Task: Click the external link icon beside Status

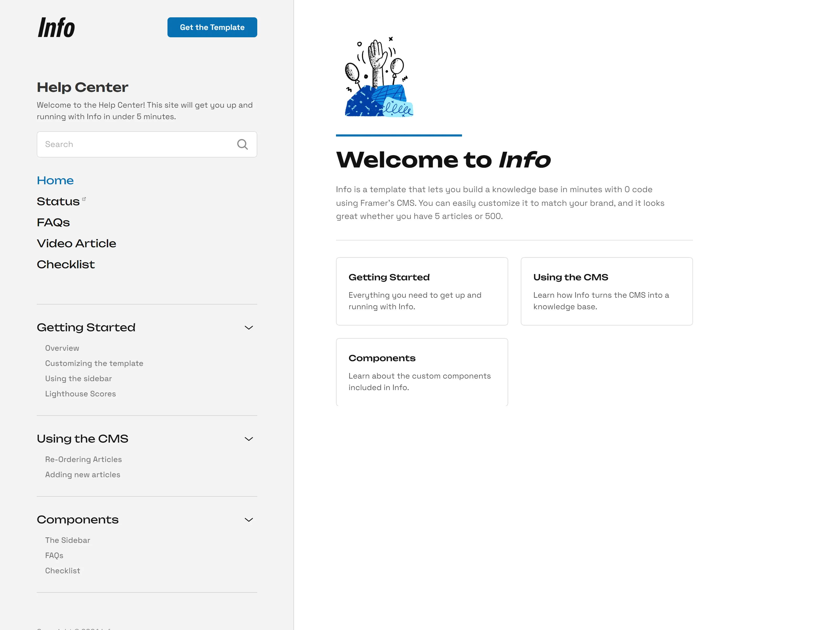Action: 84,199
